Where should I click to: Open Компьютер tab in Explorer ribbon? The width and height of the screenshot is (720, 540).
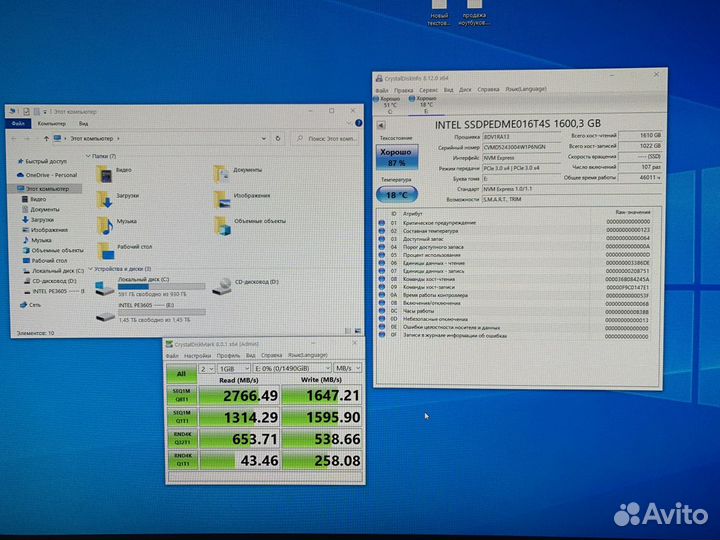[x=51, y=123]
